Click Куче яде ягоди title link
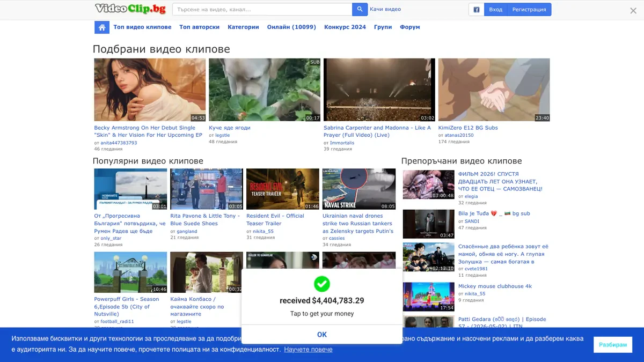The image size is (644, 362). click(230, 128)
